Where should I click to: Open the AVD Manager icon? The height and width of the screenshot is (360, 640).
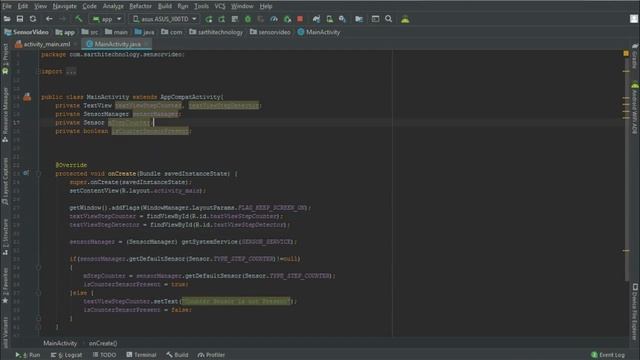click(x=329, y=19)
